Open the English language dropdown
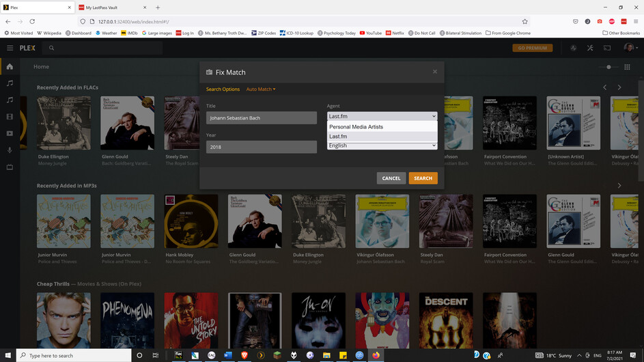This screenshot has height=362, width=644. click(382, 145)
